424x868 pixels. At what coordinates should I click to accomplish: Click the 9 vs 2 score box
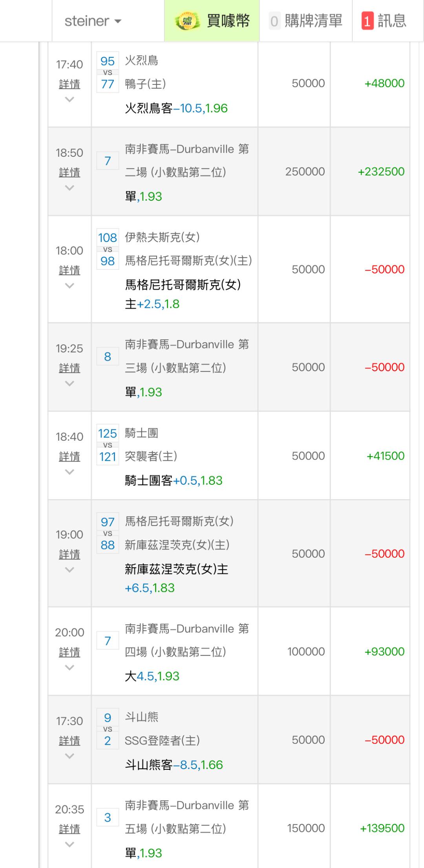[x=108, y=729]
